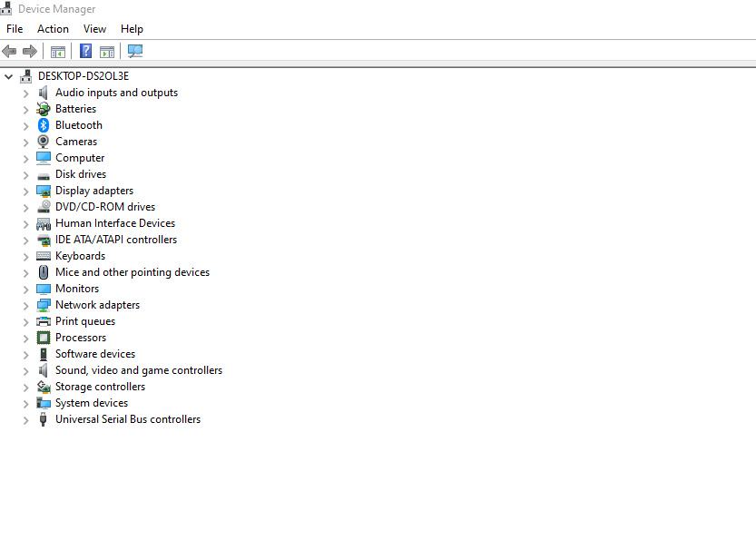Click the Batteries category icon
756x550 pixels.
click(44, 109)
